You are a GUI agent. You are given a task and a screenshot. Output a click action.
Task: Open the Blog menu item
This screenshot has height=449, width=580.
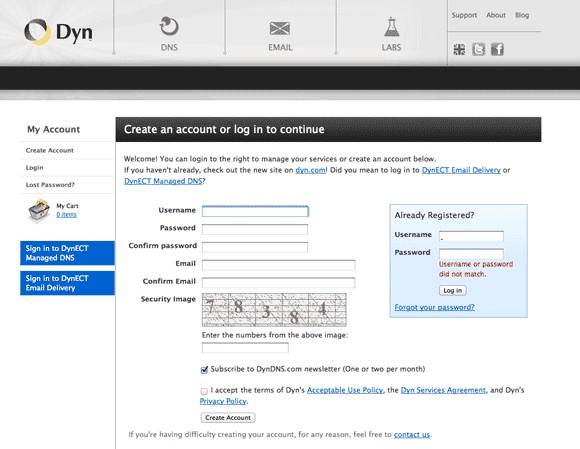click(x=522, y=15)
